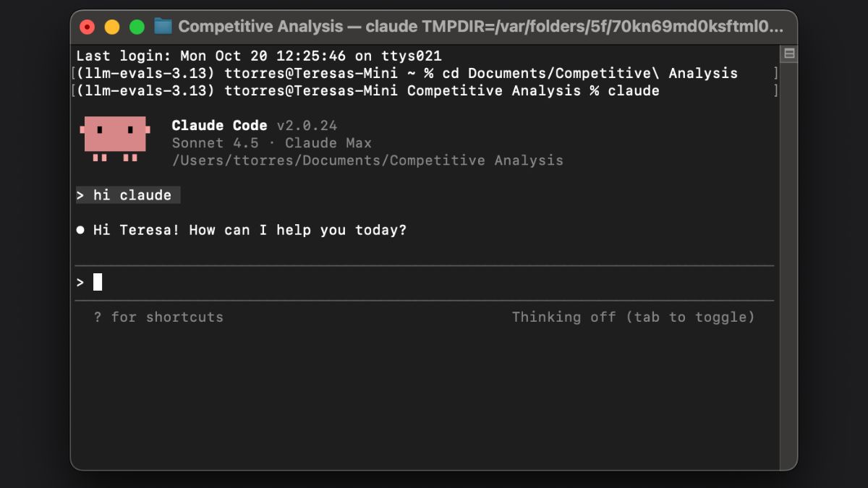Click the "hi claude" user message
868x488 pixels.
click(x=132, y=195)
